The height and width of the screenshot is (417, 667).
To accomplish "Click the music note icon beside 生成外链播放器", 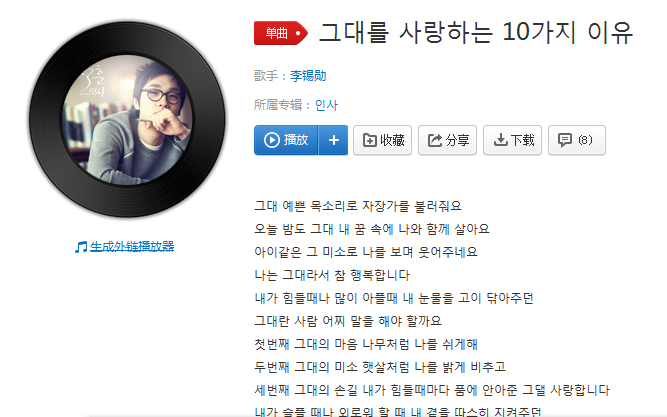I will pyautogui.click(x=81, y=247).
